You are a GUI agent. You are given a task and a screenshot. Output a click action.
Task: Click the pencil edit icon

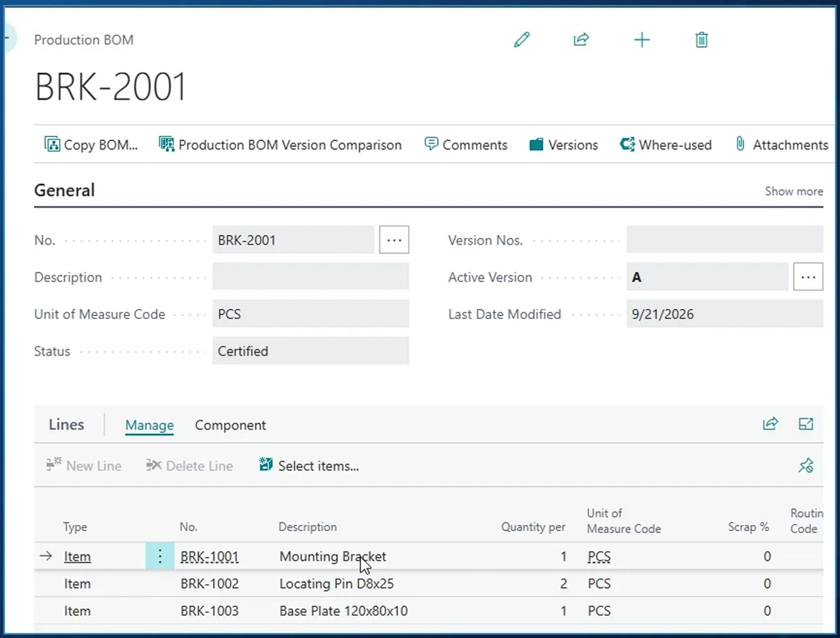point(522,40)
